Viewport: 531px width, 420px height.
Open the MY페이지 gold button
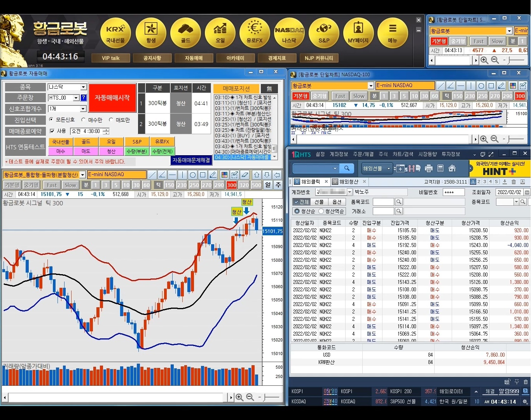pyautogui.click(x=358, y=33)
